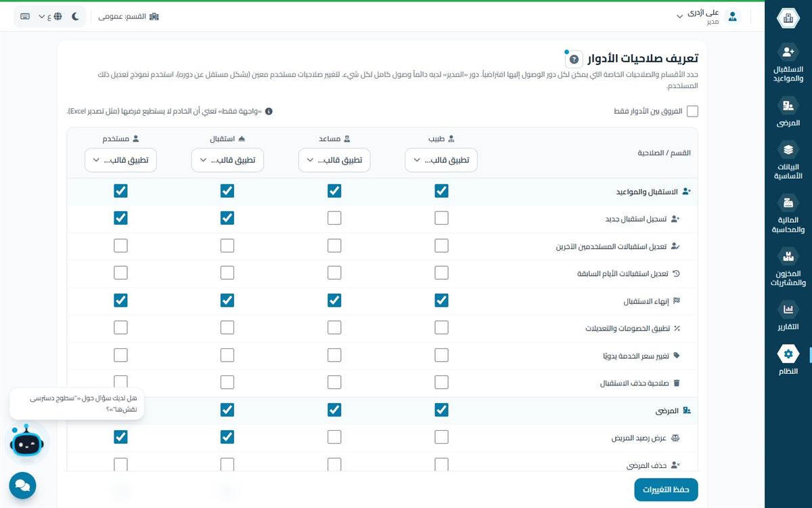Select the مساعد role column header
The height and width of the screenshot is (508, 812).
[334, 138]
